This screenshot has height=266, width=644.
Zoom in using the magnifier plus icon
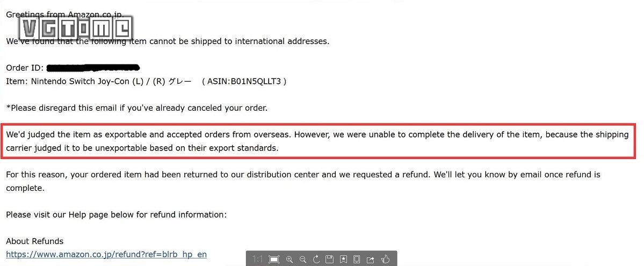pos(290,260)
